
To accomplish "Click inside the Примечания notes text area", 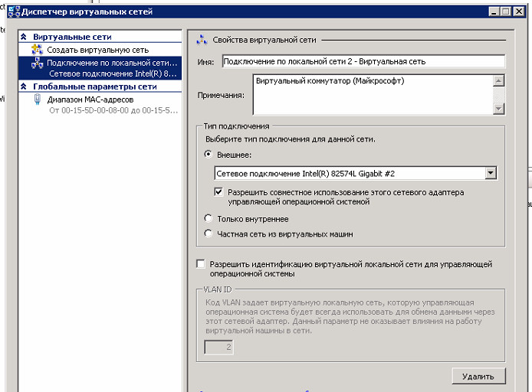I will (372, 94).
